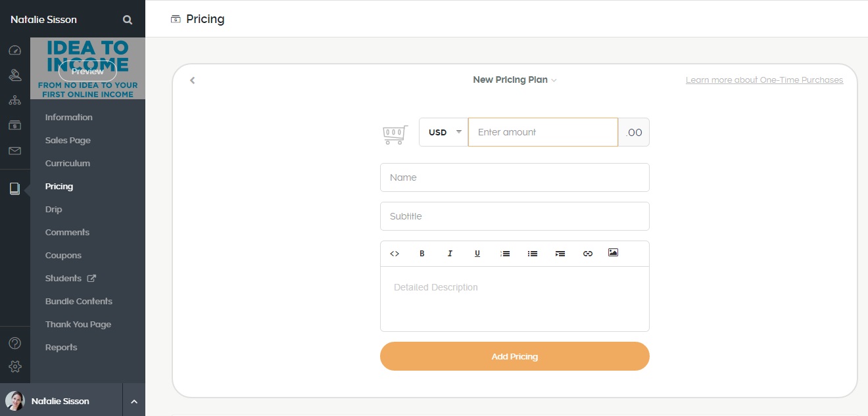Open the help question mark icon
868x416 pixels.
click(15, 343)
